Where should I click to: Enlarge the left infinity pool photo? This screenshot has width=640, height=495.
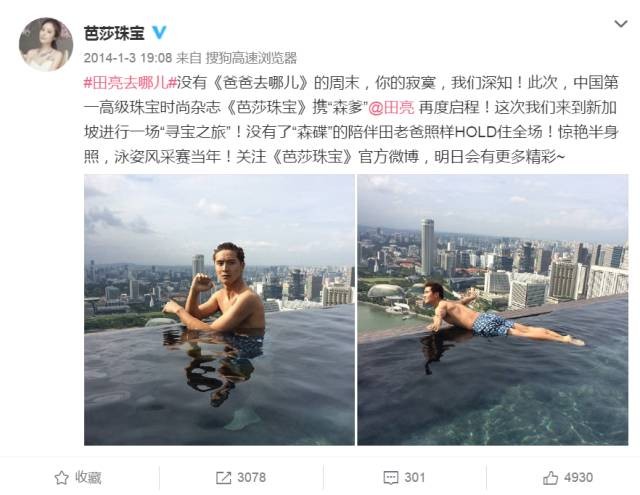click(219, 310)
